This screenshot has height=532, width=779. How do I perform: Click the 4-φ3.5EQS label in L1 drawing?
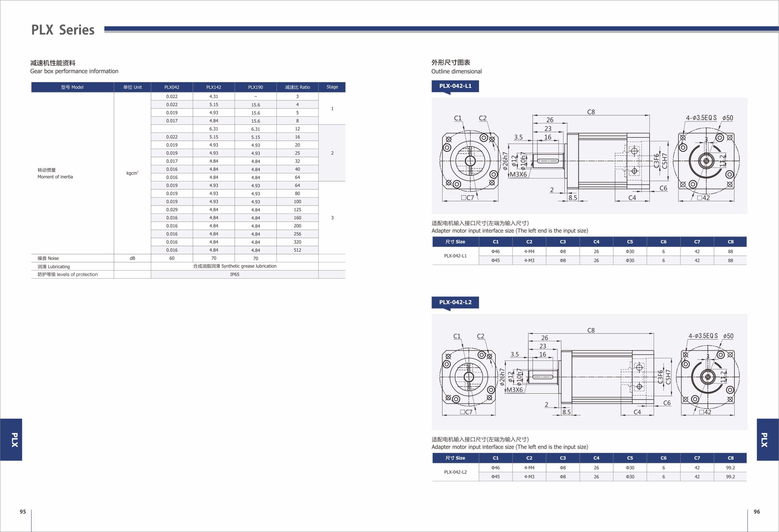pos(701,118)
